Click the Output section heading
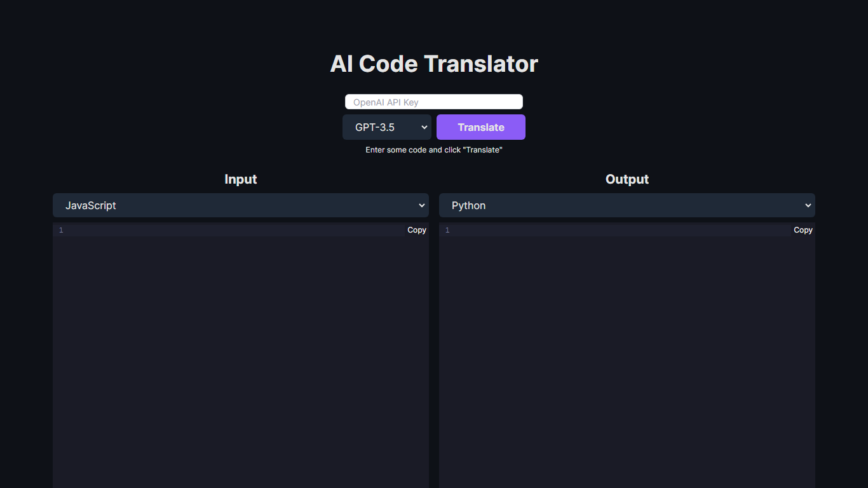The image size is (868, 488). tap(627, 179)
